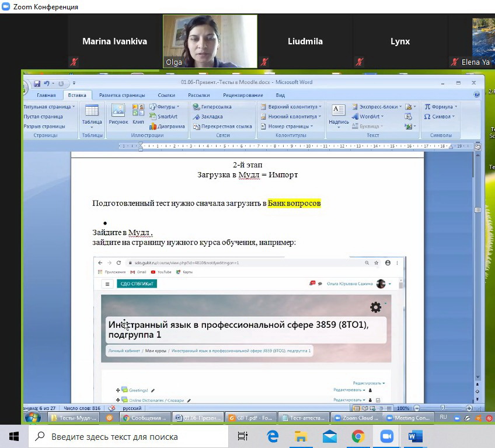Click the Undo arrow in quick access toolbar
Viewport: 495px width, 448px height.
[47, 83]
